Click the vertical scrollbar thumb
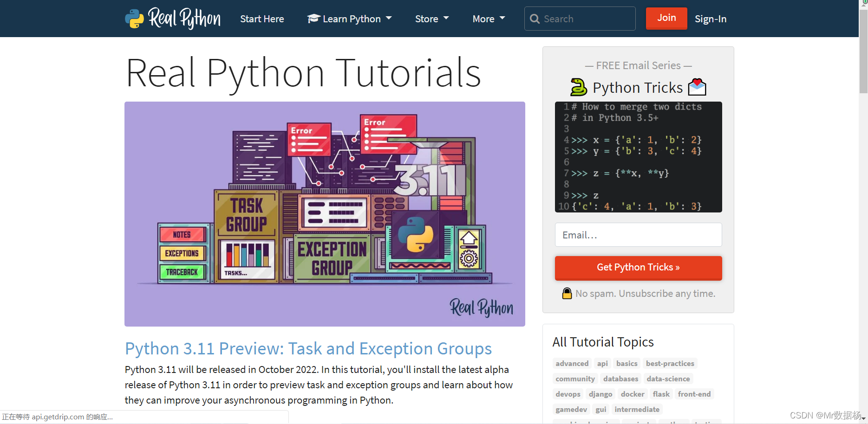This screenshot has width=868, height=424. click(x=863, y=51)
